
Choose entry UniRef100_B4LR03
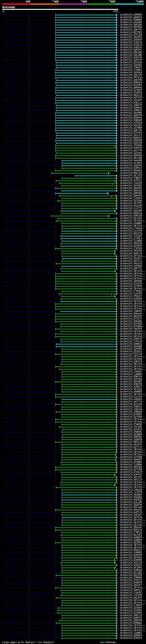(131, 598)
